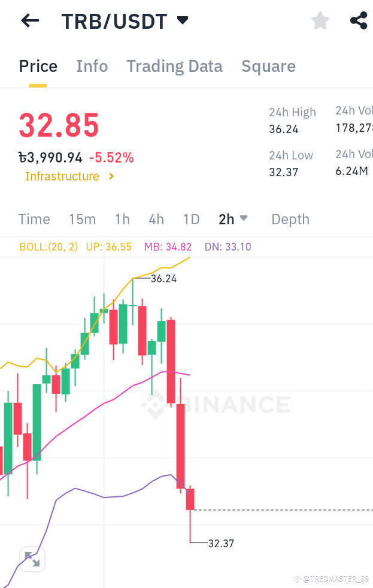The width and height of the screenshot is (373, 588).
Task: Open the trading pair selector dropdown
Action: point(183,20)
